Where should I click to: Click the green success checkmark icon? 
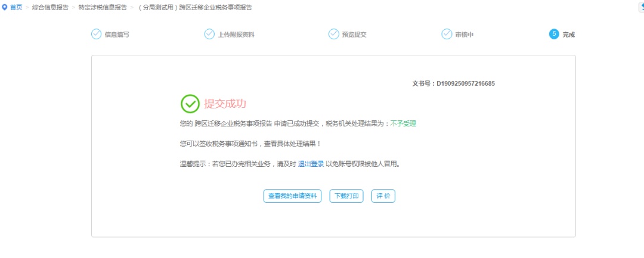[x=190, y=104]
